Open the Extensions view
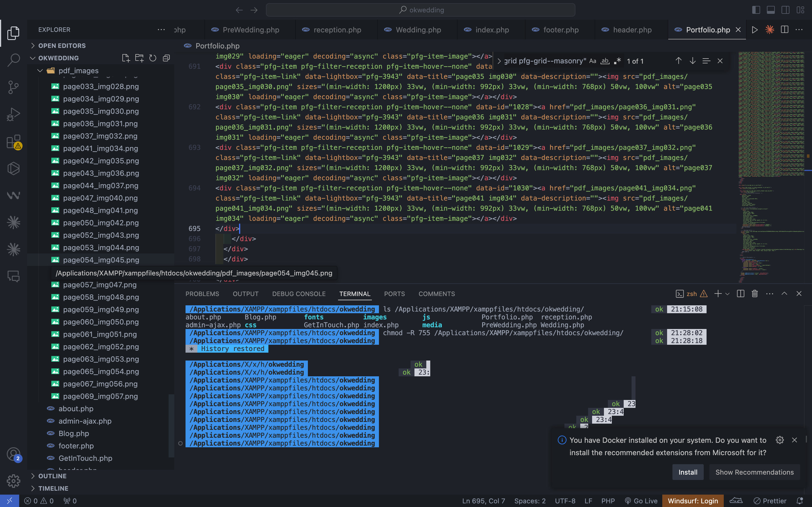 pos(14,142)
